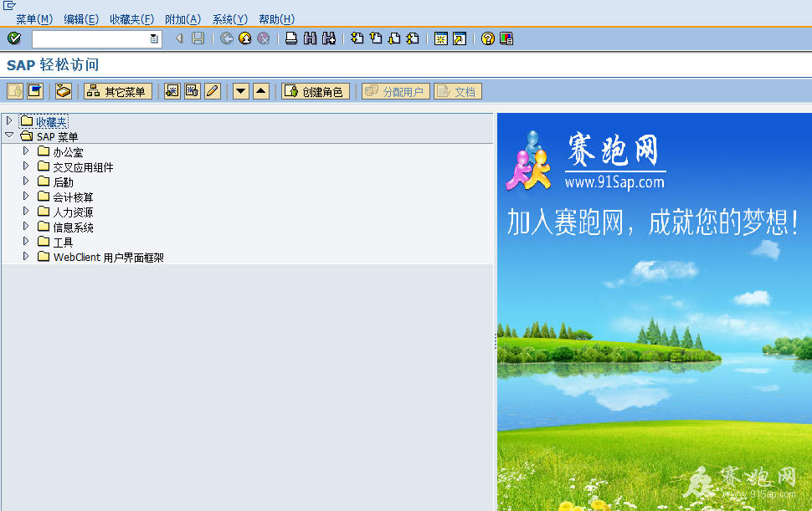Viewport: 812px width, 511px height.
Task: Expand the 会计核算 folder
Action: (26, 196)
